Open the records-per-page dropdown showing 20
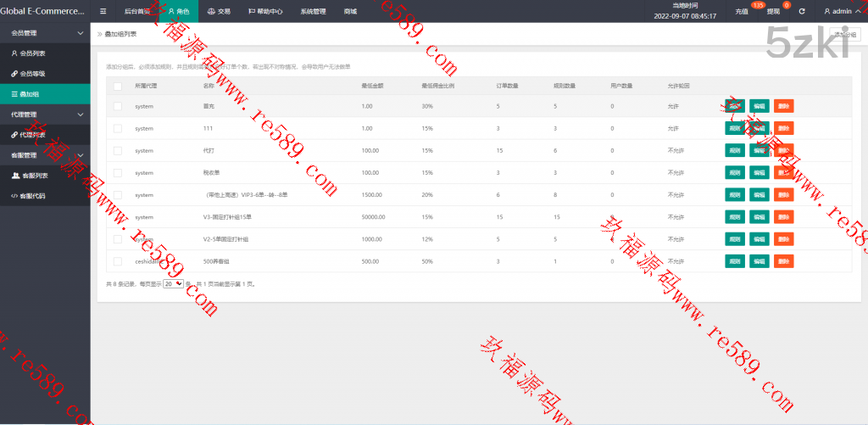 (173, 284)
